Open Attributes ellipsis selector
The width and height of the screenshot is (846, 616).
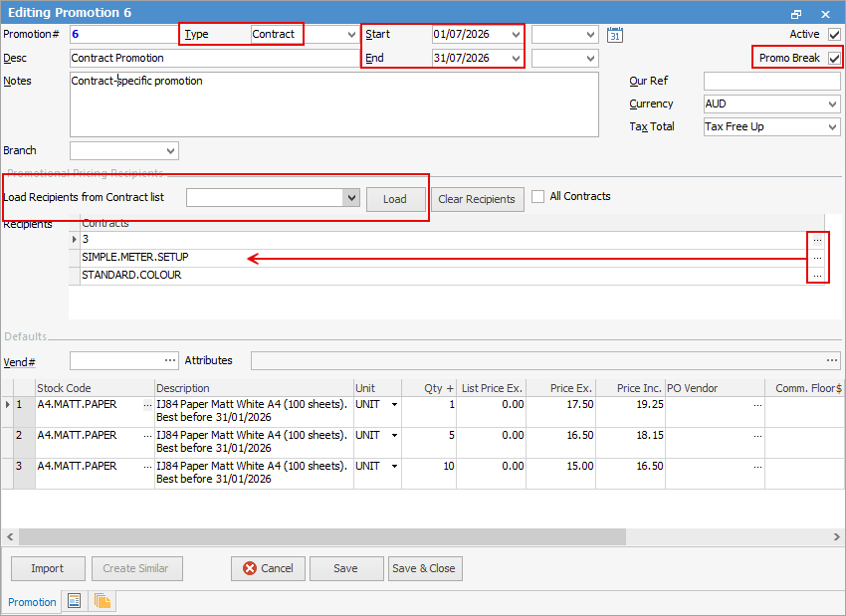coord(831,360)
